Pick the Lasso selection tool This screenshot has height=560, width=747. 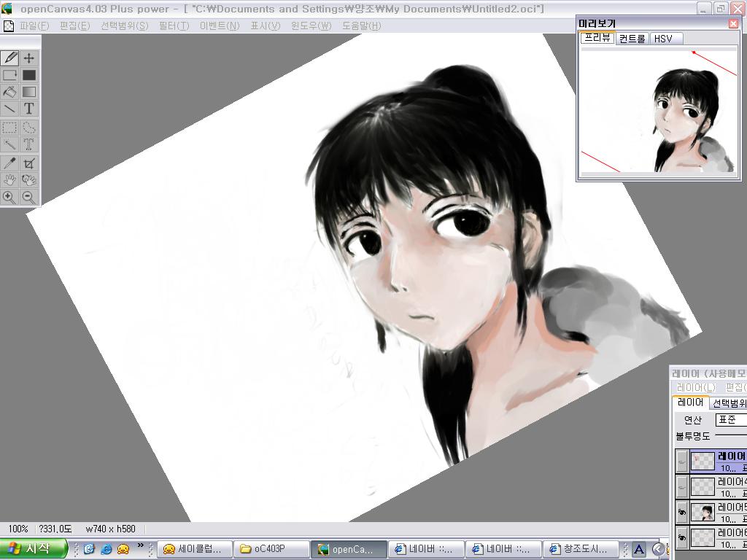click(x=29, y=128)
